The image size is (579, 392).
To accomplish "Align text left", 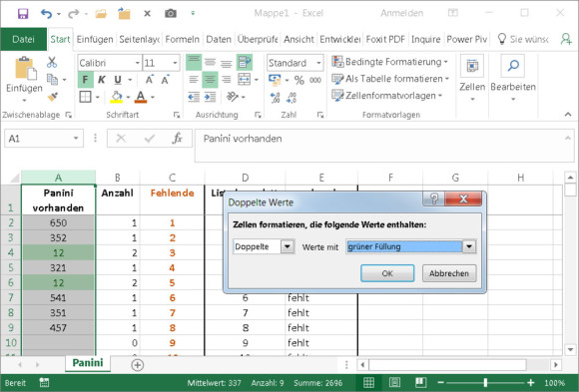I will 194,80.
